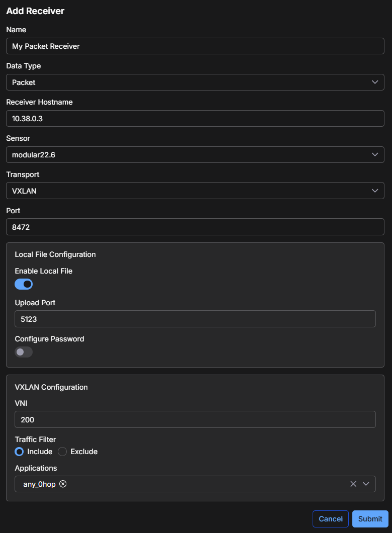
Task: Select the Include traffic filter option
Action: (x=19, y=452)
